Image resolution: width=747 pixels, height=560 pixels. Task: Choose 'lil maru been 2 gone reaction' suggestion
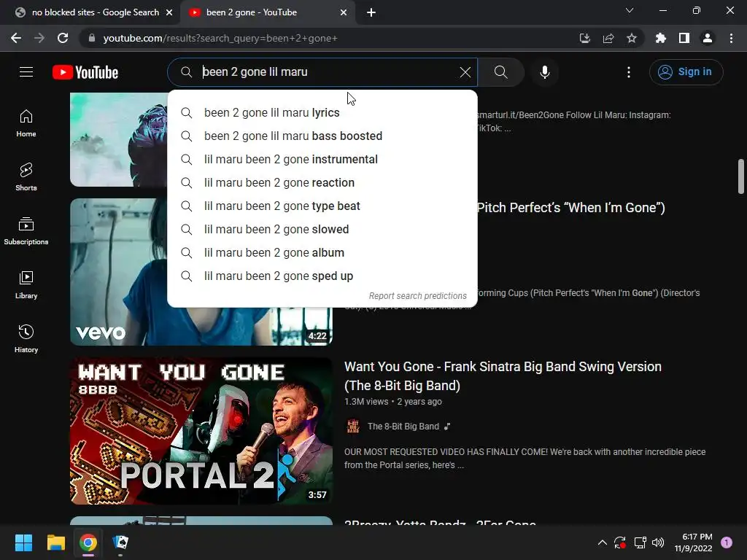(322, 183)
